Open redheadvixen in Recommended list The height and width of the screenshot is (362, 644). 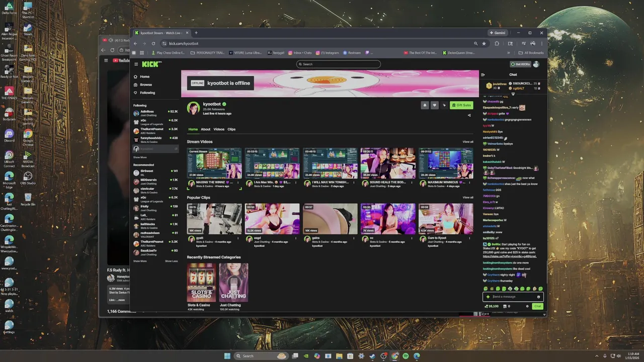click(x=155, y=234)
